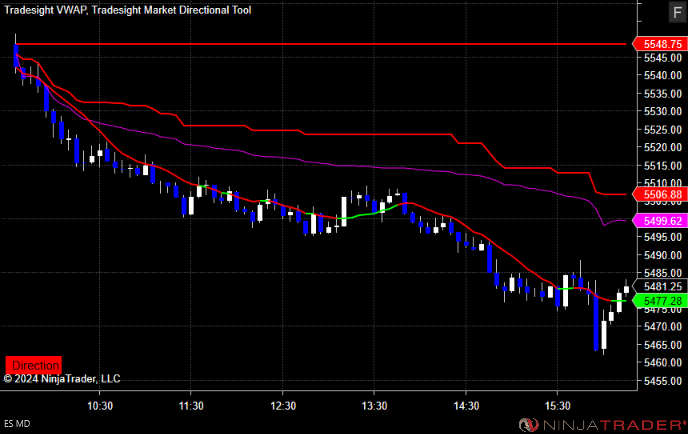Image resolution: width=688 pixels, height=434 pixels.
Task: Click the 12:30 time axis label
Action: click(x=283, y=406)
